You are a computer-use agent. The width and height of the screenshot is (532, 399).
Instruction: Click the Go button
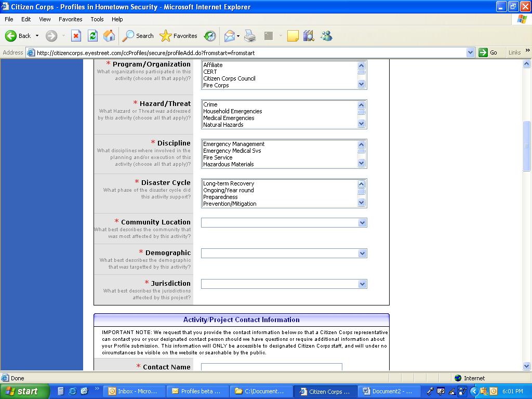coord(488,52)
